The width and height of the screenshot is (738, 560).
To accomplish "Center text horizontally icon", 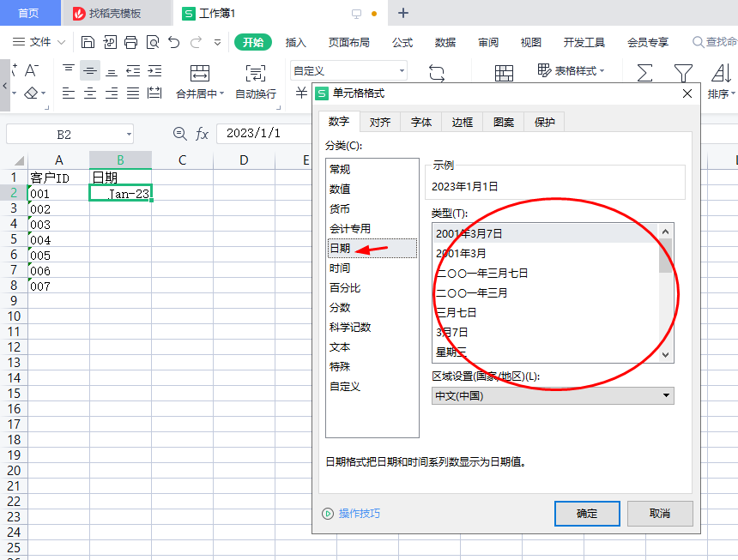I will 90,93.
